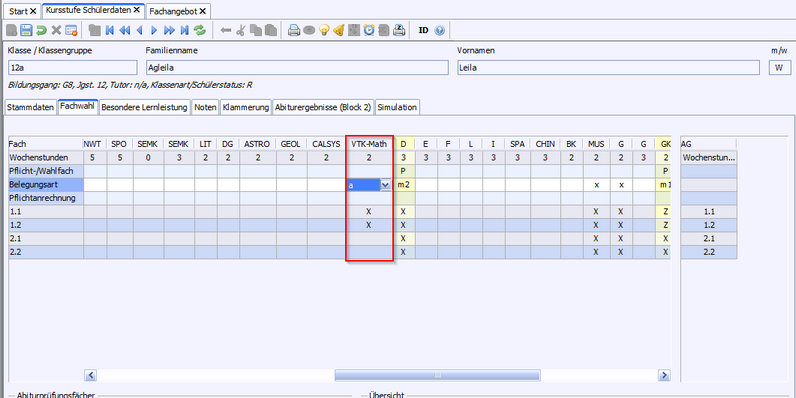Screen dimensions: 796x398
Task: Click the blue help question mark icon
Action: point(440,30)
